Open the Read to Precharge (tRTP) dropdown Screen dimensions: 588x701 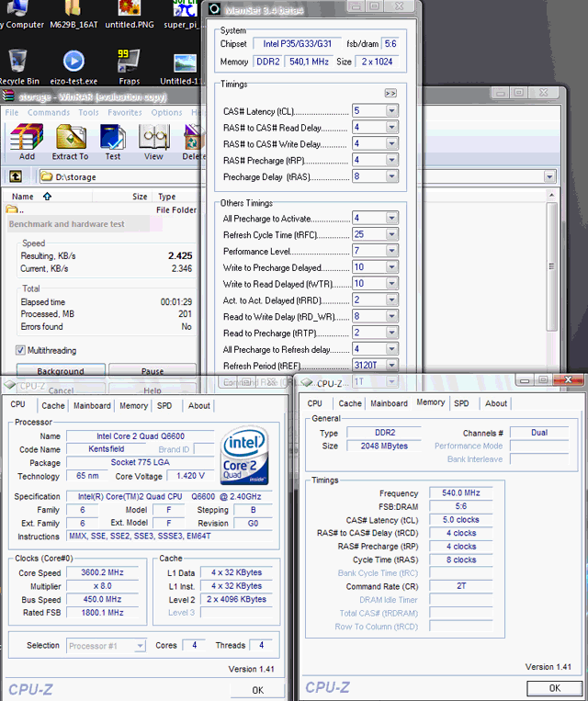tap(391, 333)
